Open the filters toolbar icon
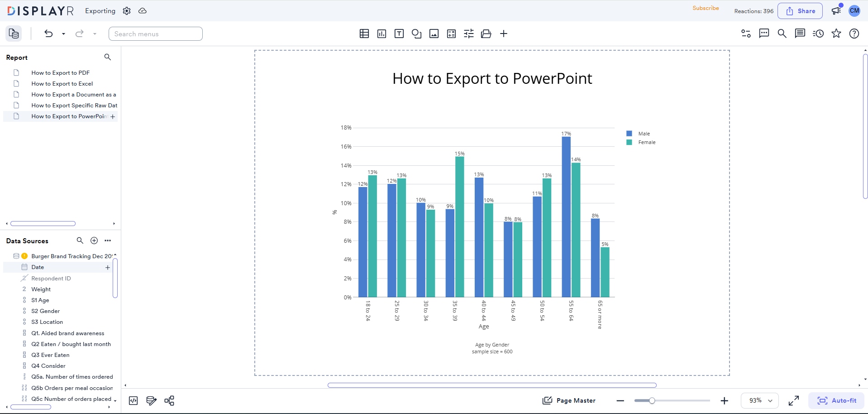This screenshot has width=868, height=414. (x=468, y=34)
